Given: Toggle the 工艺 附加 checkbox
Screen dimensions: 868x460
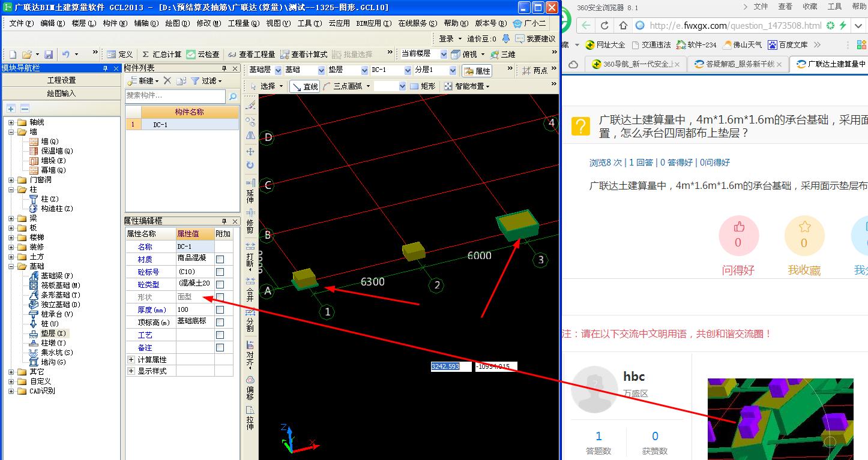Looking at the screenshot, I should coord(220,335).
